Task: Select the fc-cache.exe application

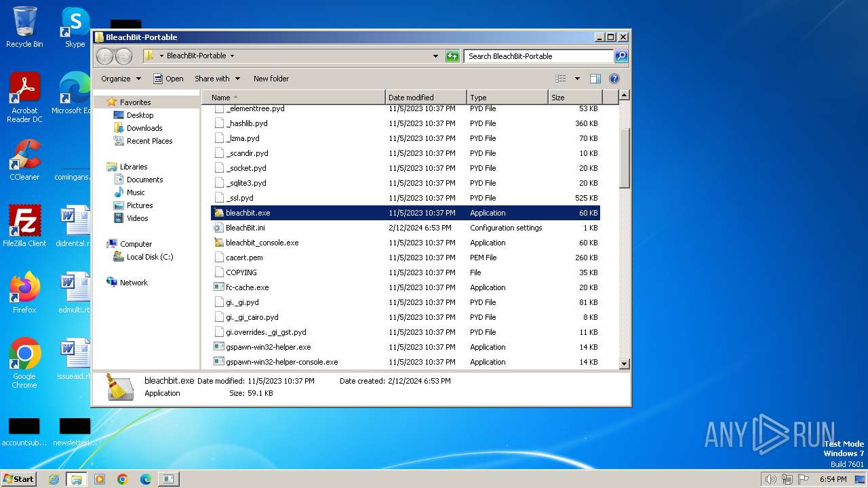Action: [x=247, y=287]
